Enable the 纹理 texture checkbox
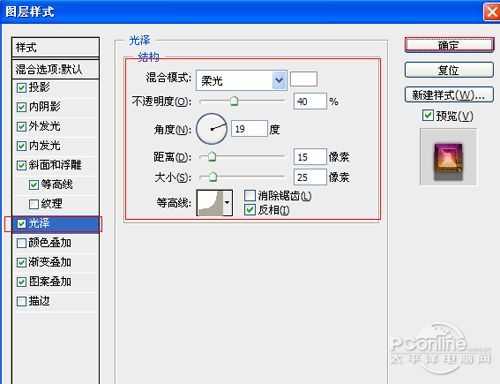 (34, 204)
